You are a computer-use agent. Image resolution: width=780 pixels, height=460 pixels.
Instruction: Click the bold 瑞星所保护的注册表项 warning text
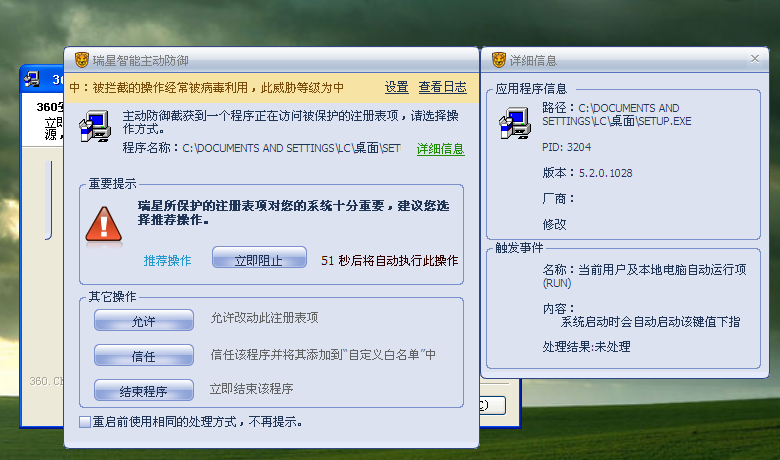point(293,212)
